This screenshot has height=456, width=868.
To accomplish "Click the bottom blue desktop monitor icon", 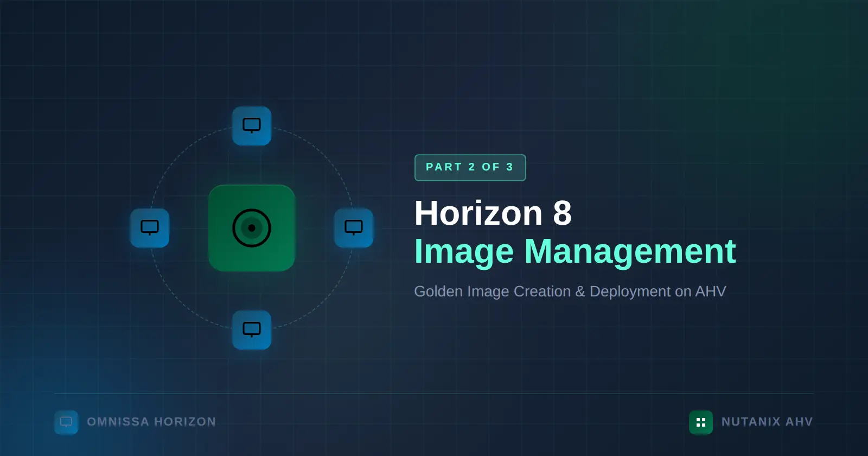I will (x=252, y=330).
